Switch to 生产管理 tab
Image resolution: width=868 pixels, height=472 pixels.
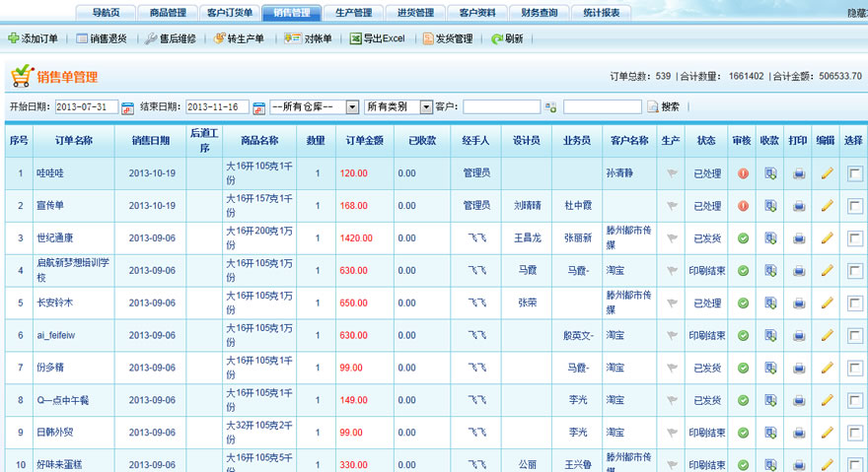pos(354,13)
